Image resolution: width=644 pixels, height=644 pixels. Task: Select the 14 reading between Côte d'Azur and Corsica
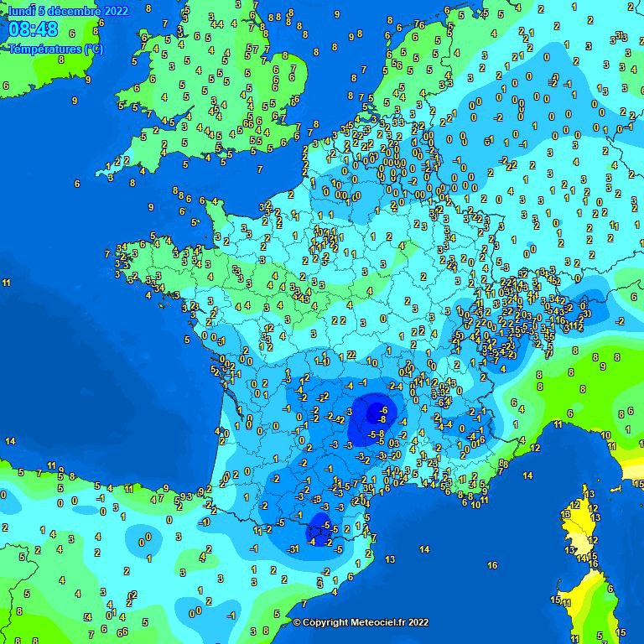point(527,475)
